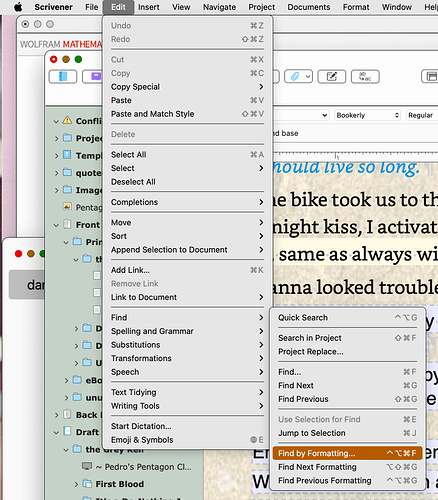Open Copy Special submenu
The height and width of the screenshot is (500, 438).
click(x=187, y=87)
